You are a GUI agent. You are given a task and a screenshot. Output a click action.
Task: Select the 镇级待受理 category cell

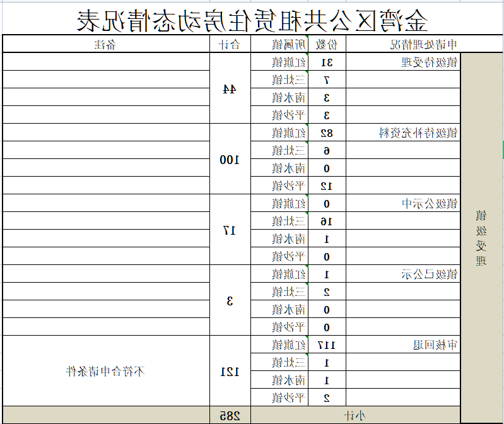tap(403, 62)
